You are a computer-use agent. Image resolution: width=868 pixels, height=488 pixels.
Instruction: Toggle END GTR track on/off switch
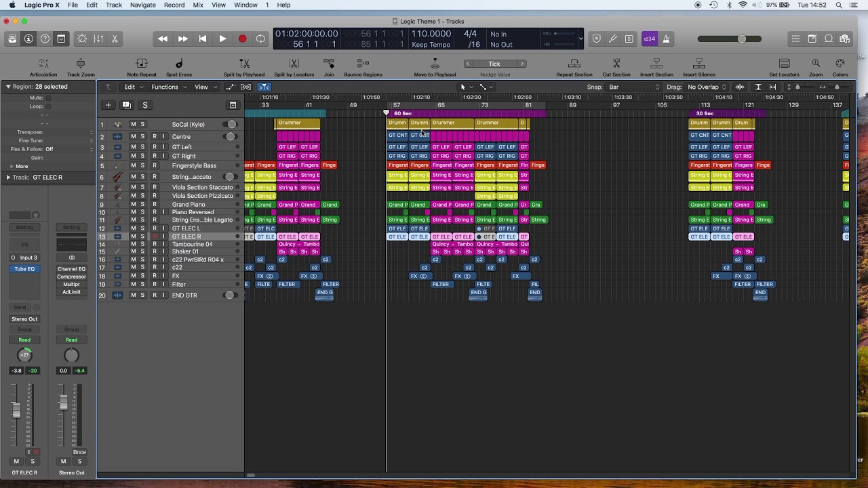[230, 296]
